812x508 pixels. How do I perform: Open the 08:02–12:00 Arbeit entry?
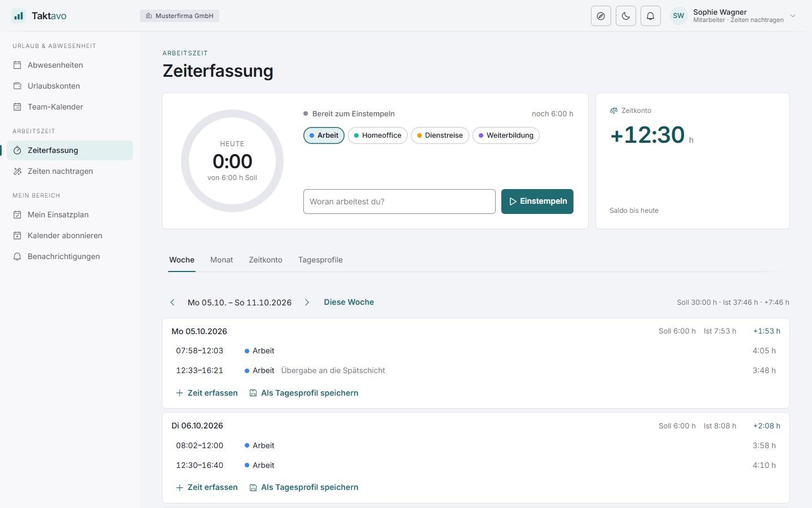(476, 445)
